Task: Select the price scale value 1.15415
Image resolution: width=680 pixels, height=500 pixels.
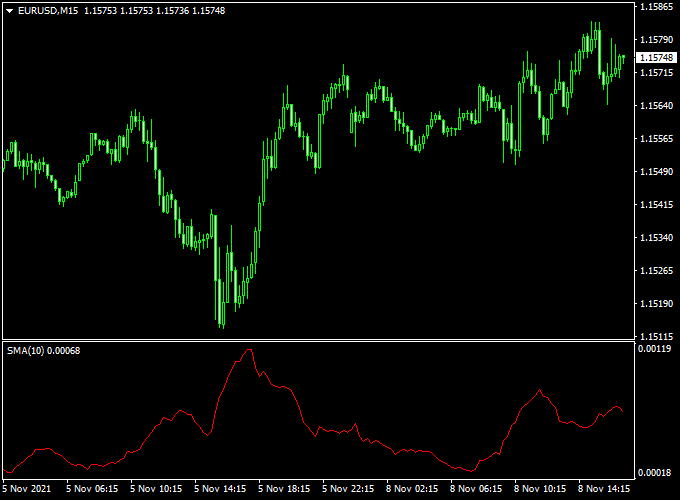Action: (657, 205)
